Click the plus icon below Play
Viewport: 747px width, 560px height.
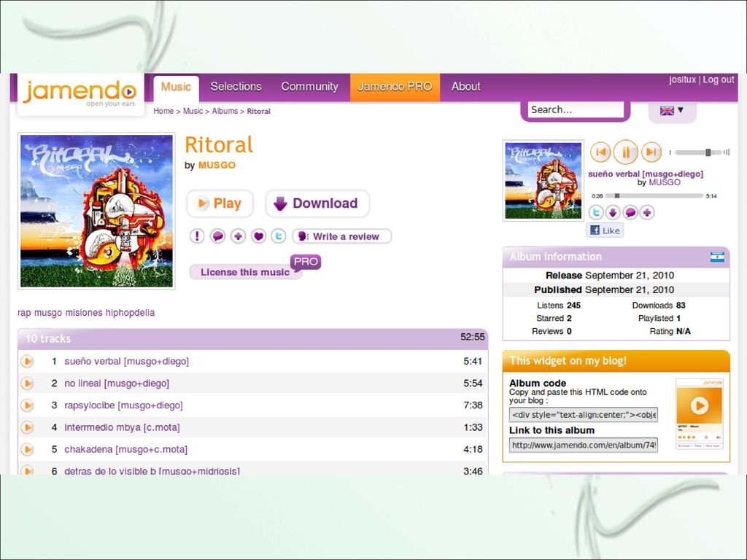(239, 236)
